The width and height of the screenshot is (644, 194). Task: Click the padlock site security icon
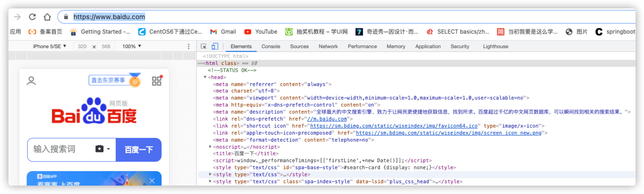(x=66, y=17)
